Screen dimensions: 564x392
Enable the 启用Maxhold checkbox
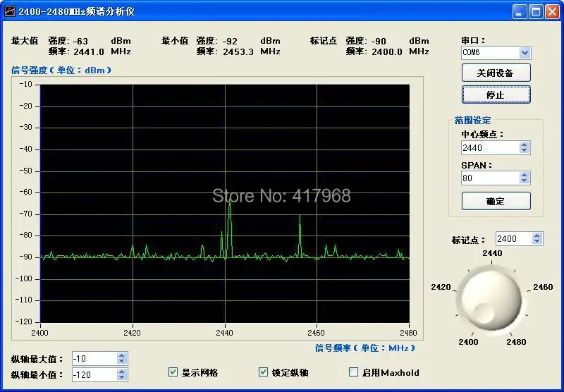pyautogui.click(x=354, y=372)
